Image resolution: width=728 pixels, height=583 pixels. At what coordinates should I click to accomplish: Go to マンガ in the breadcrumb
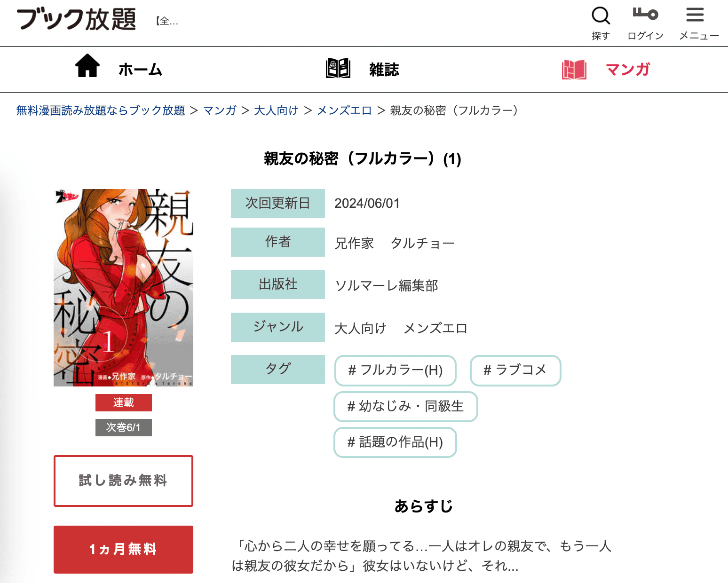pos(220,110)
